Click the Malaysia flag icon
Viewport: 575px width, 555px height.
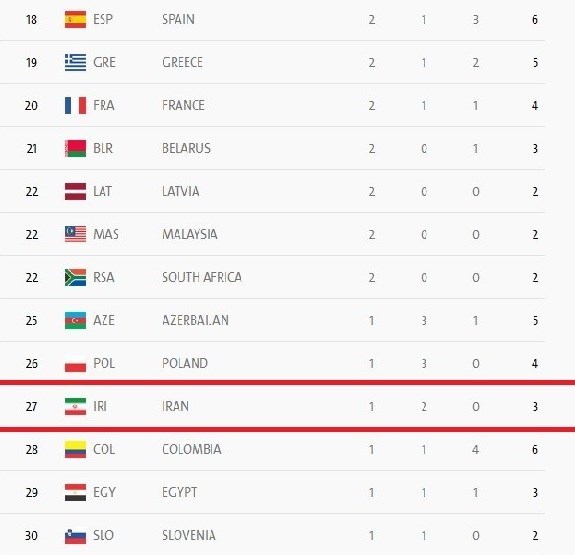click(x=75, y=234)
